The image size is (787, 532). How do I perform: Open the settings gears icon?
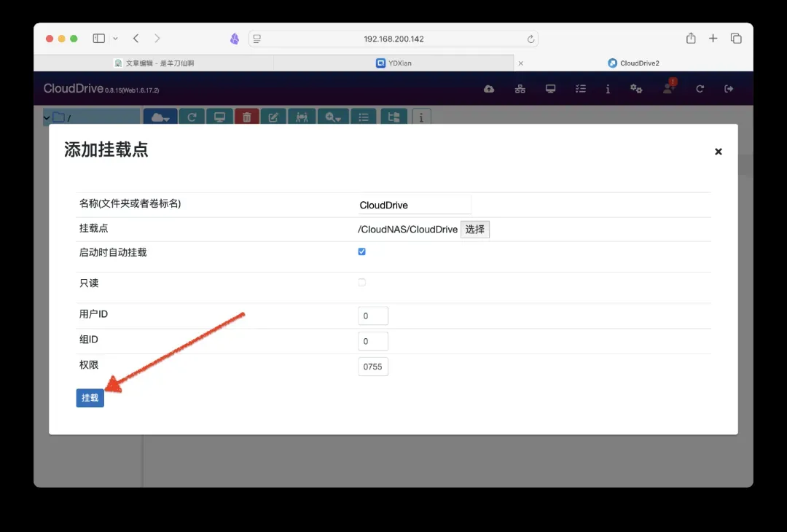click(636, 89)
